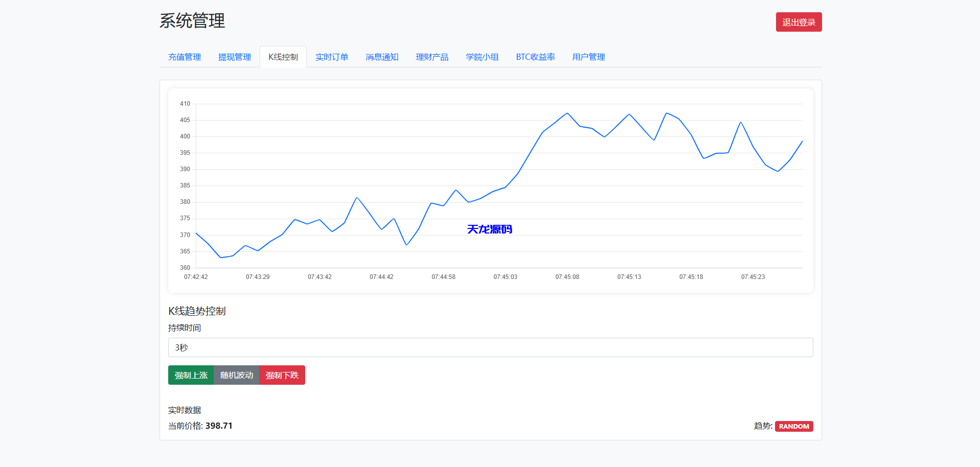This screenshot has height=467, width=980.
Task: Click the 退出登录 logout button
Action: pyautogui.click(x=799, y=22)
